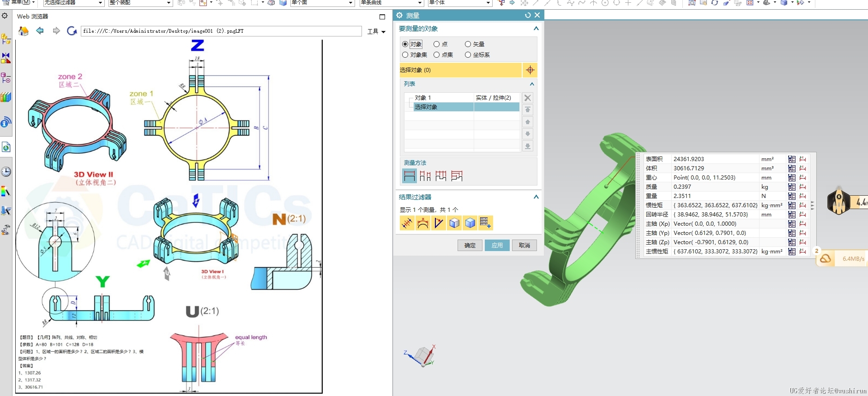The image size is (868, 396).
Task: Open the constraint navigator sidebar icon
Action: point(6,58)
